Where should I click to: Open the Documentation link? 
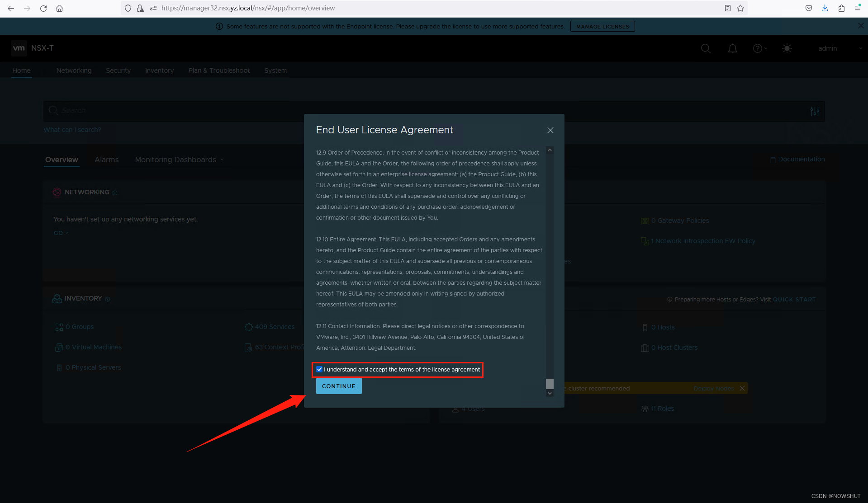(x=797, y=159)
